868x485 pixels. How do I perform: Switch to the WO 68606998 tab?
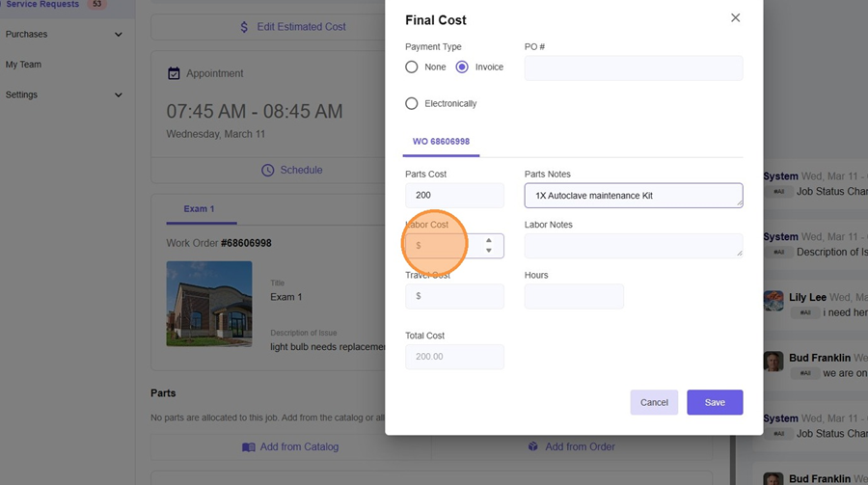click(x=441, y=142)
